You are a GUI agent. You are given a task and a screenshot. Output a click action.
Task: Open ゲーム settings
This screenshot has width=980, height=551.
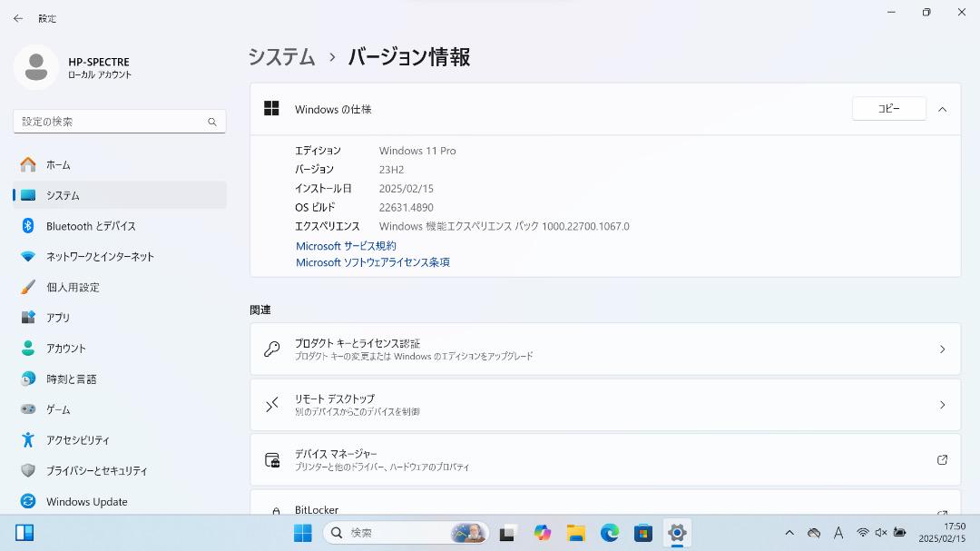pyautogui.click(x=120, y=409)
